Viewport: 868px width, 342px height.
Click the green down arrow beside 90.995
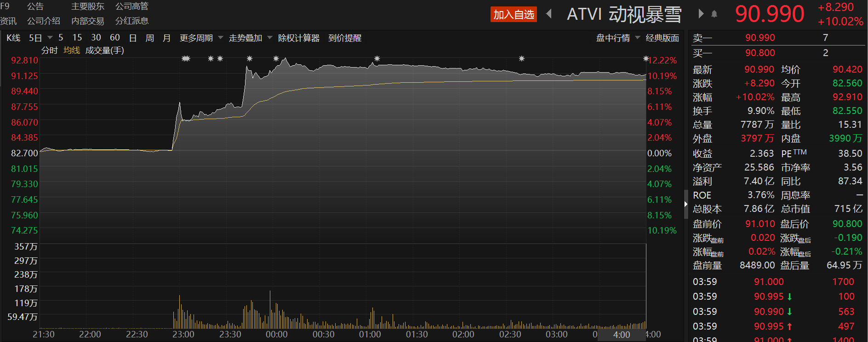click(789, 297)
